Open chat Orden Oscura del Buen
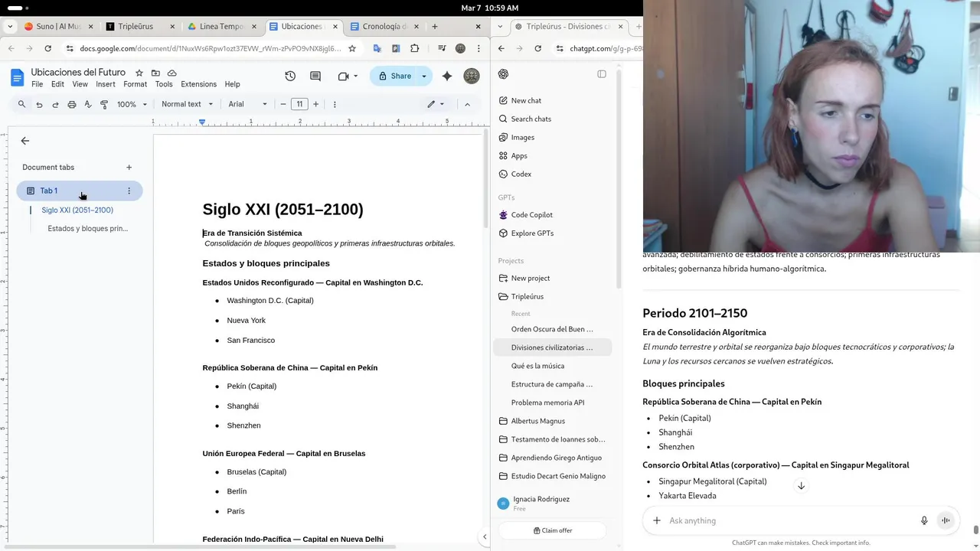 click(x=552, y=329)
